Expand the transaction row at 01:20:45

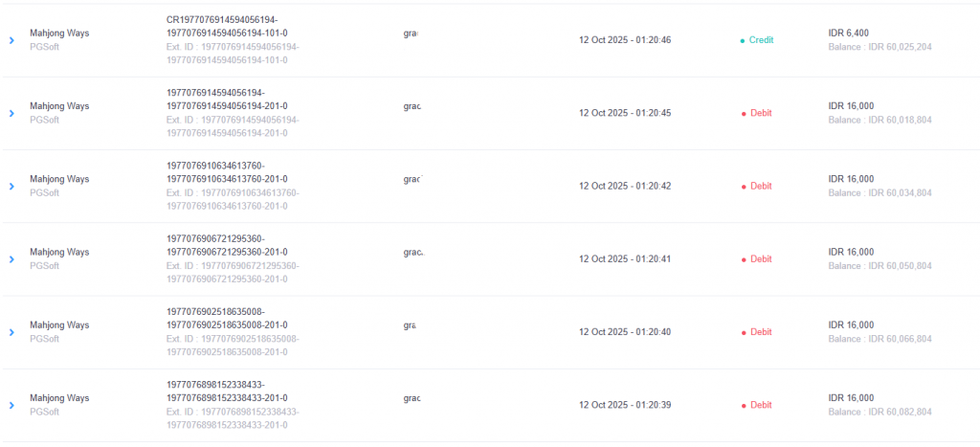[x=11, y=113]
